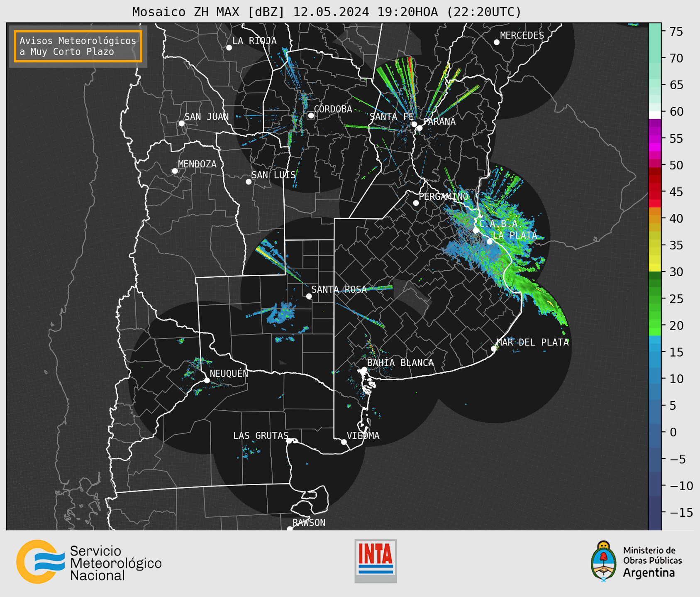This screenshot has width=700, height=597.
Task: Click the 60 dBZ white colorbar segment
Action: pos(655,115)
